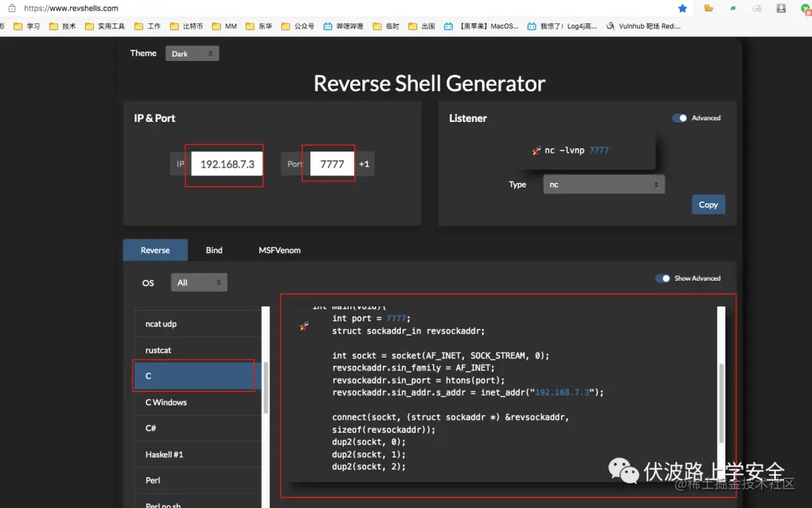Open the 工作 bookmark folder
This screenshot has width=812, height=508.
(x=147, y=26)
